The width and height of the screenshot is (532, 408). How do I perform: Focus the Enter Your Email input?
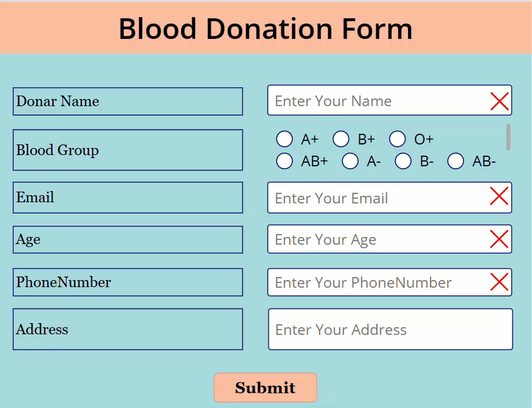[378, 198]
